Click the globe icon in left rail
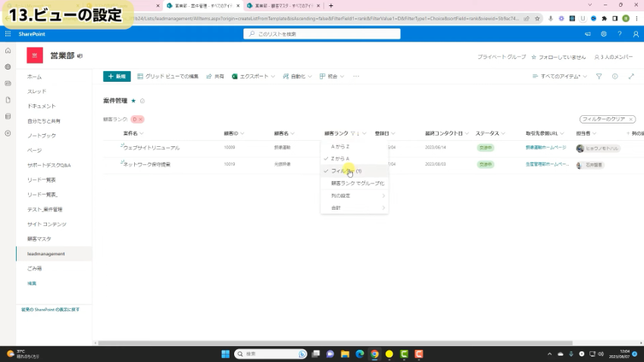Viewport: 644px width, 362px height. [8, 67]
